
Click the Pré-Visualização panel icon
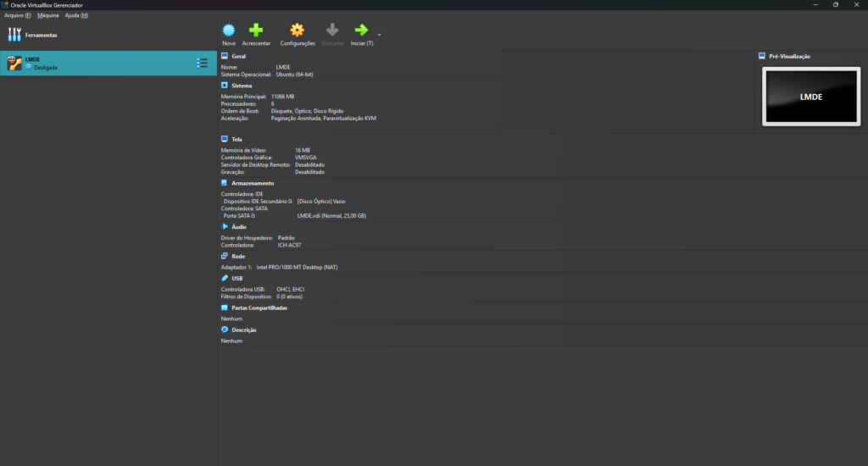[762, 56]
